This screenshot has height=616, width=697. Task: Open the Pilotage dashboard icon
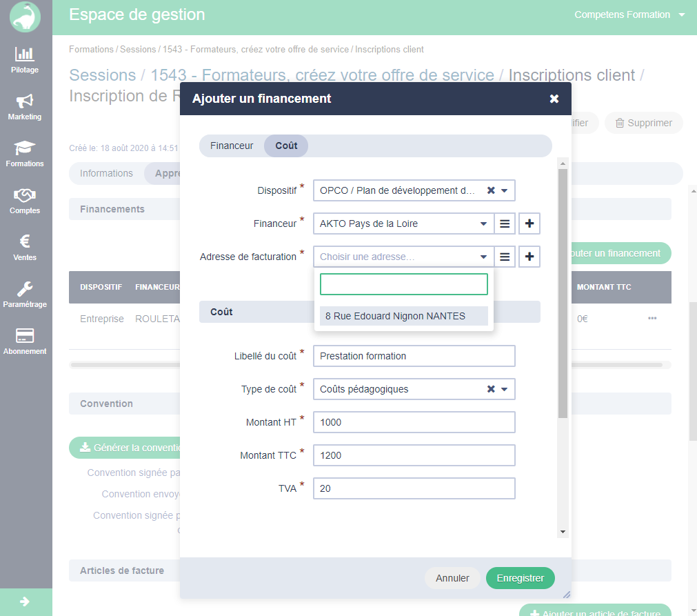click(25, 59)
